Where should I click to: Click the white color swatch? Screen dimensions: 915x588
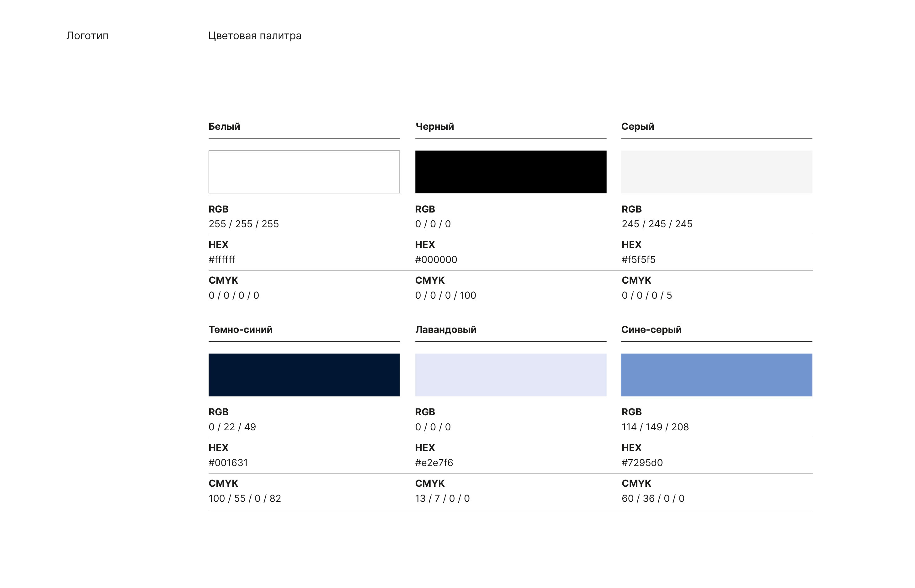click(304, 172)
